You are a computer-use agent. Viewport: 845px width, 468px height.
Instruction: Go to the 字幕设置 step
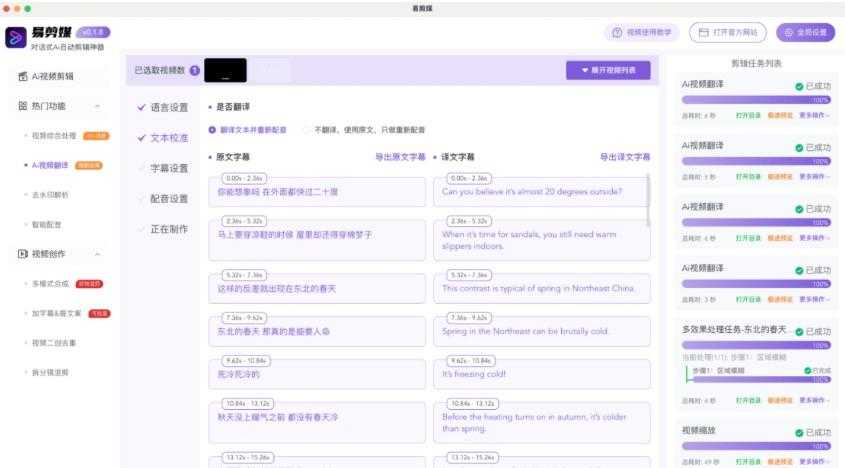[169, 168]
